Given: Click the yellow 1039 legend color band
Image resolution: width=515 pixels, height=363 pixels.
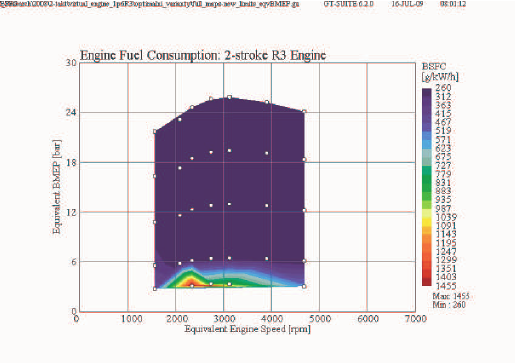Looking at the screenshot, I should coord(427,217).
